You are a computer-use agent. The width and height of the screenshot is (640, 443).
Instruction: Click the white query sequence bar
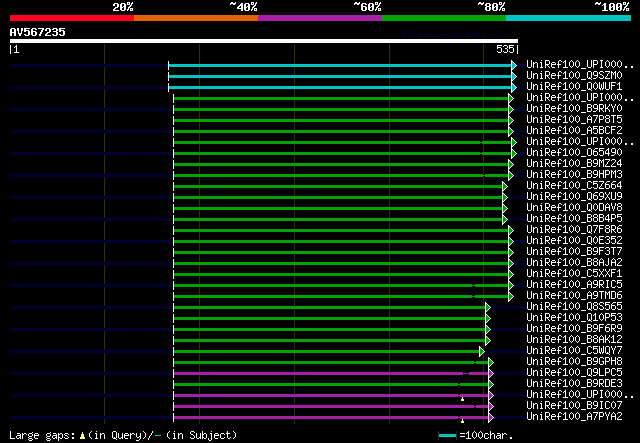coord(264,41)
